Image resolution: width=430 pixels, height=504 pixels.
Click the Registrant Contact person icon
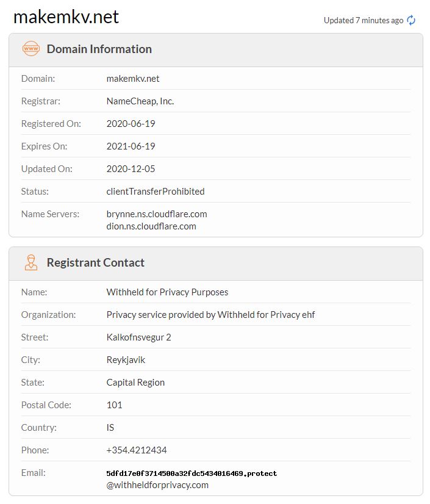point(30,262)
